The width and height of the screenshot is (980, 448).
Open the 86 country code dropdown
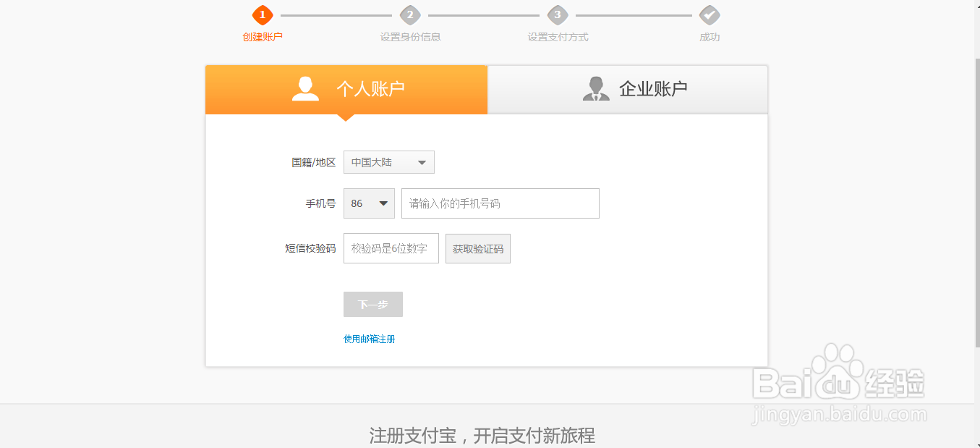(x=369, y=203)
